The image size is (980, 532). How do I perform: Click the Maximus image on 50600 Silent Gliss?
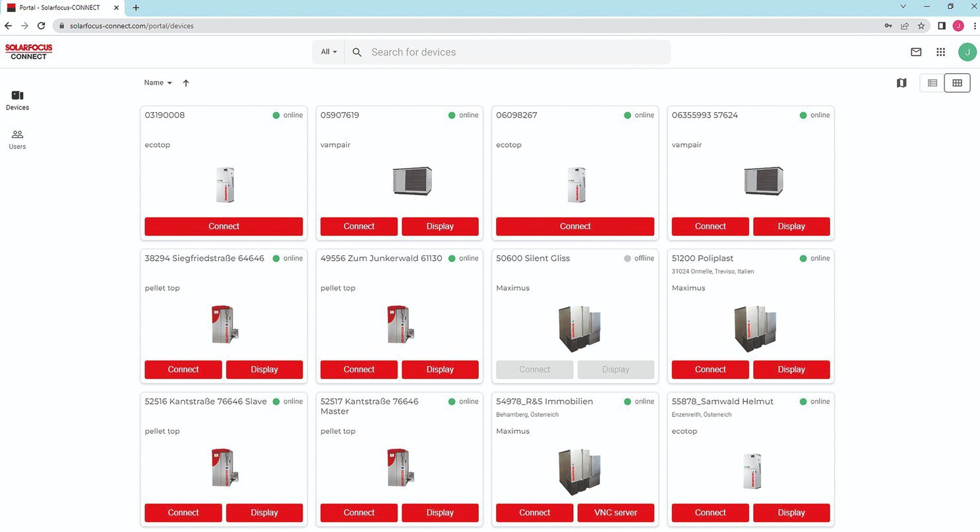[x=580, y=329]
